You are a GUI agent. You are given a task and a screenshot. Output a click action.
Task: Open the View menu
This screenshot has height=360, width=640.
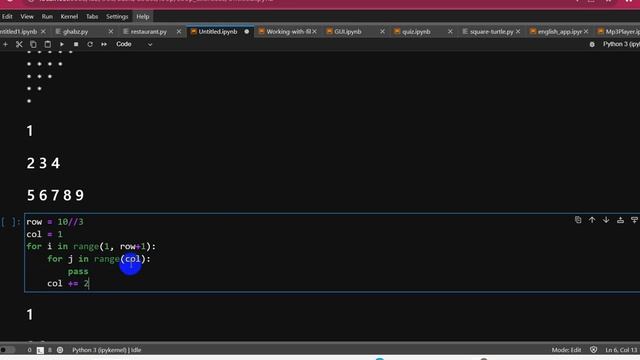tap(27, 17)
